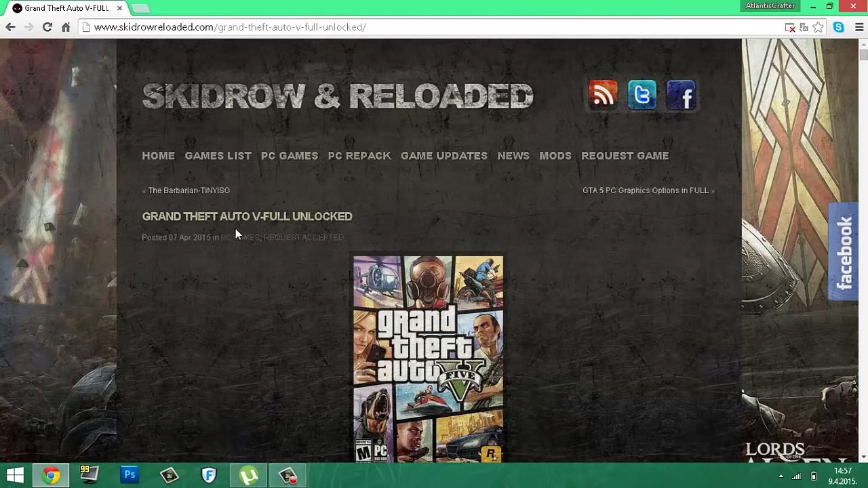Click the blocked pop-up icon in address bar
Screen dimensions: 868x488
tap(790, 27)
